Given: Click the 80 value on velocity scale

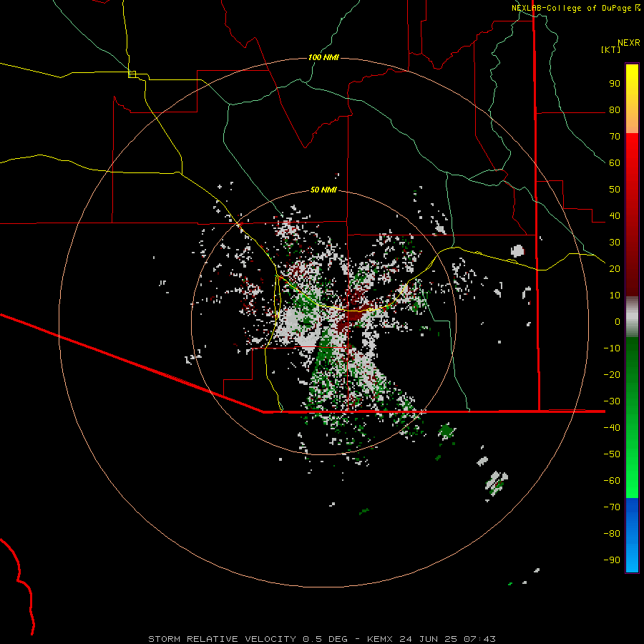Looking at the screenshot, I should (x=615, y=110).
